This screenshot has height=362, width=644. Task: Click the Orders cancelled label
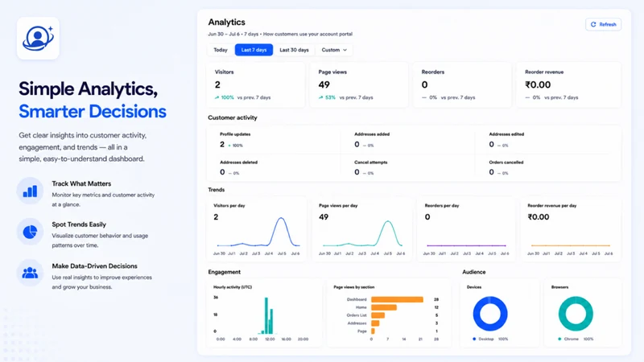pos(506,162)
